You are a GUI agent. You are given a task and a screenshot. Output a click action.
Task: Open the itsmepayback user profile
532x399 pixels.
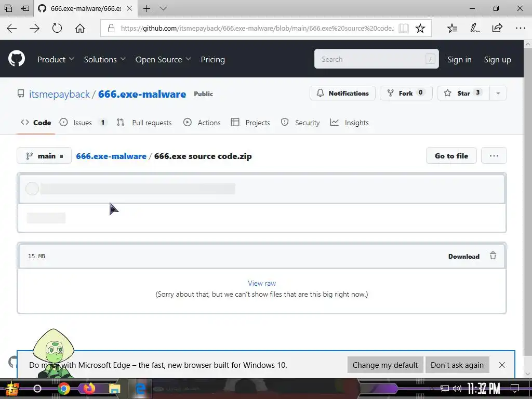coord(59,94)
